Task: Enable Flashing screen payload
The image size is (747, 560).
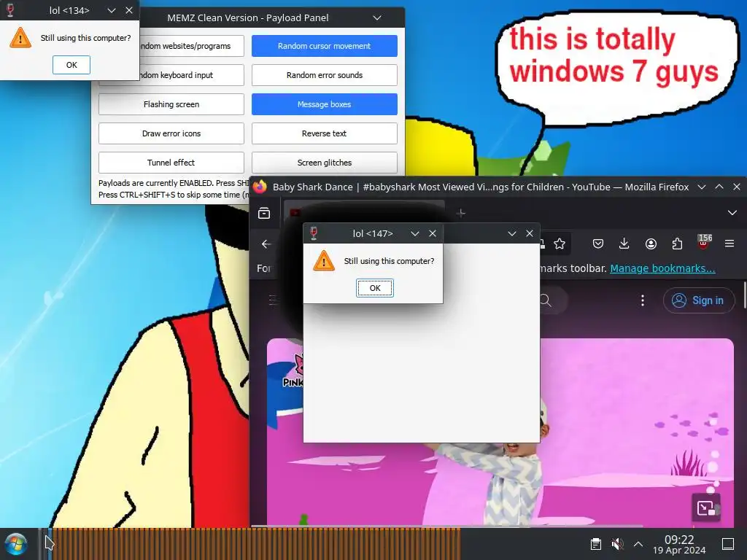Action: (171, 104)
